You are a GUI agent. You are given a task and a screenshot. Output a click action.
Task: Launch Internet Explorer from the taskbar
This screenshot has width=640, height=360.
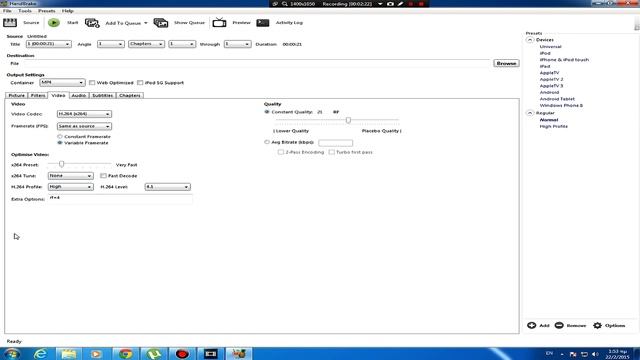point(40,354)
